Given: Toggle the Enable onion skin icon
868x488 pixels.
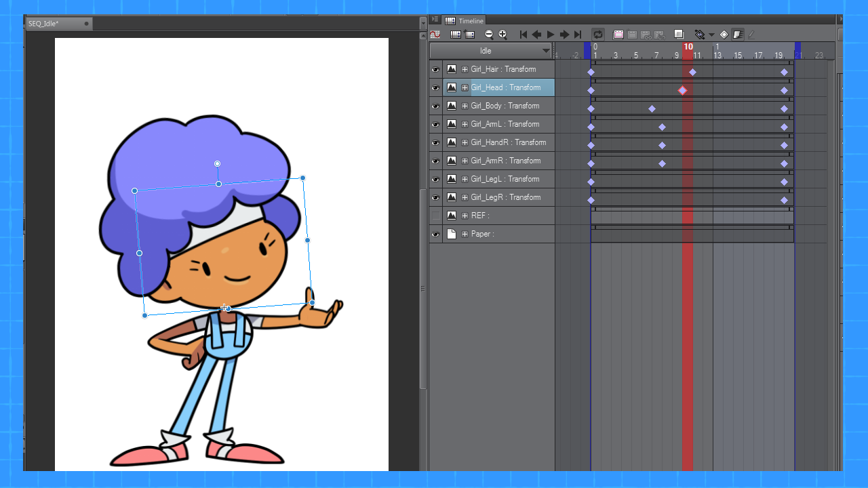Looking at the screenshot, I should [679, 35].
